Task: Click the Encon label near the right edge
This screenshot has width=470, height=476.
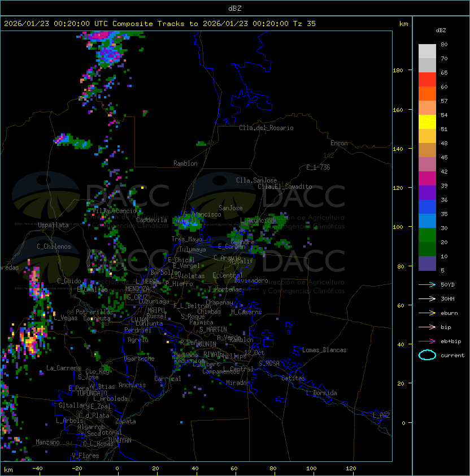Action: pyautogui.click(x=339, y=143)
